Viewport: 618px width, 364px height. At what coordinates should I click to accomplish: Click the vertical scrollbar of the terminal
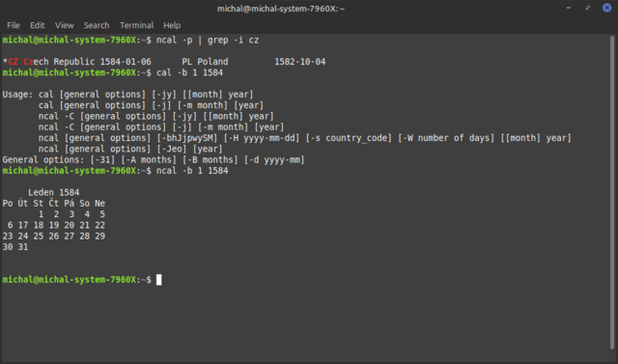click(612, 193)
